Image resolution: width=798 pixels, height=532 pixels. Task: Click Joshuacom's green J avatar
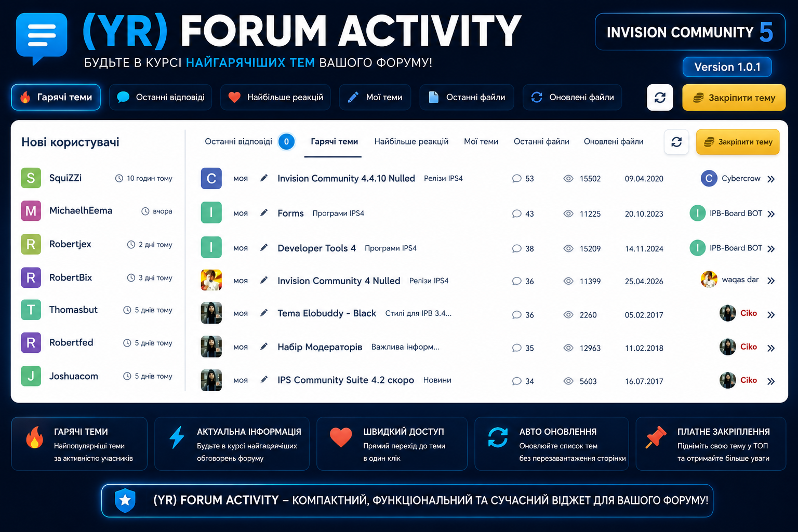tap(31, 376)
